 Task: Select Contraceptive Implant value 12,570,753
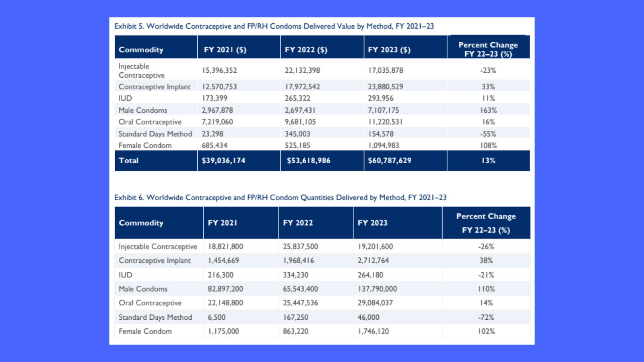click(219, 86)
